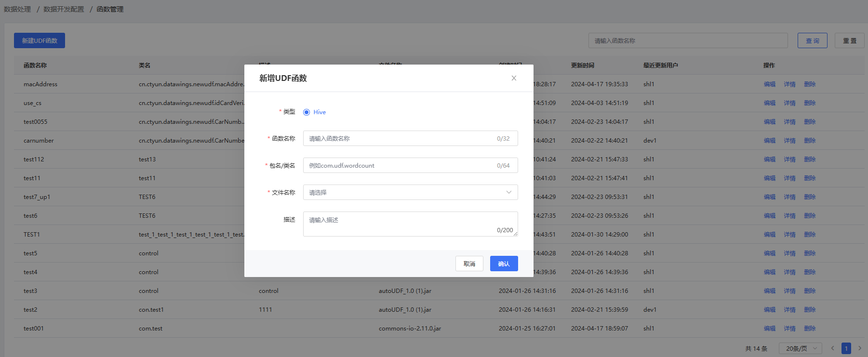The height and width of the screenshot is (357, 868).
Task: Open the 20条/页 page size dropdown
Action: pyautogui.click(x=801, y=348)
